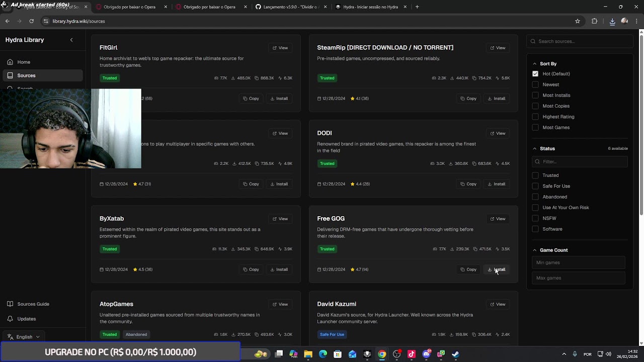Open the browser downloads panel

[x=612, y=21]
